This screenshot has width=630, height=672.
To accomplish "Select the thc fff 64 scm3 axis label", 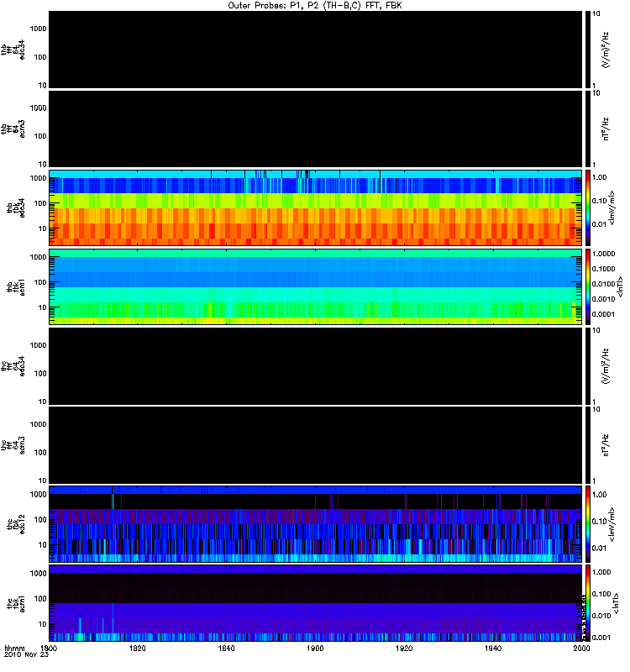I will tap(13, 445).
